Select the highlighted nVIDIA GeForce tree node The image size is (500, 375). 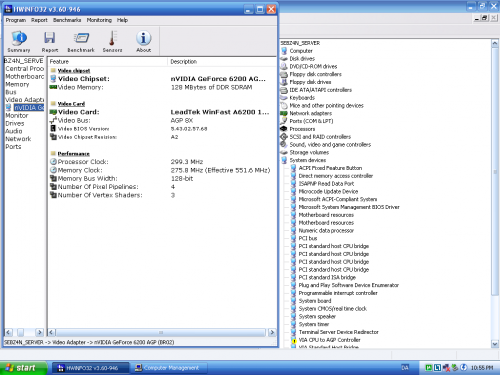[29, 108]
